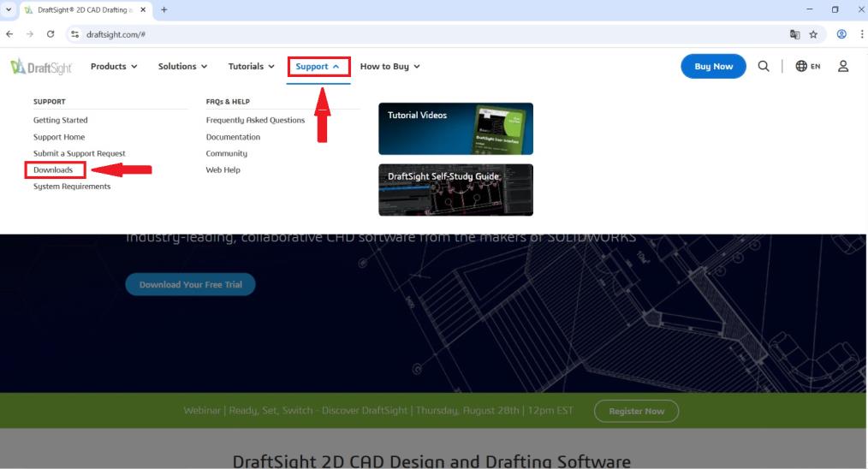Click the SUPPORT column heading

coord(50,102)
